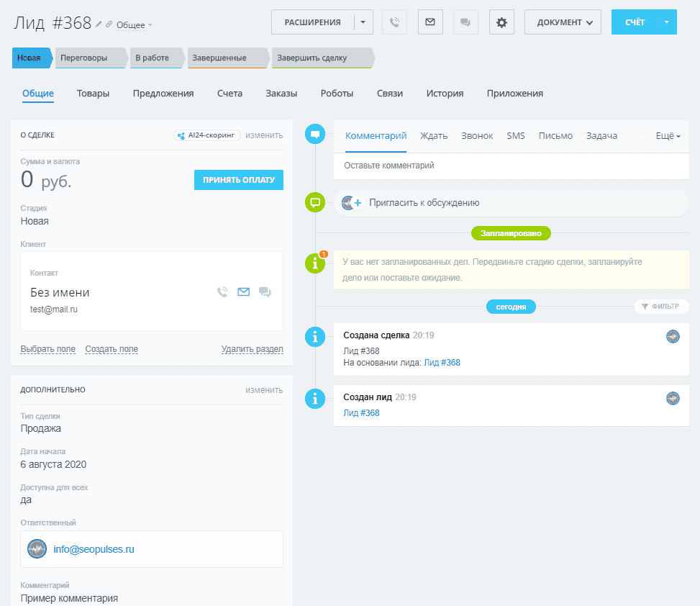Email test@mail.ru using the envelope icon
The height and width of the screenshot is (606, 700).
(x=243, y=291)
